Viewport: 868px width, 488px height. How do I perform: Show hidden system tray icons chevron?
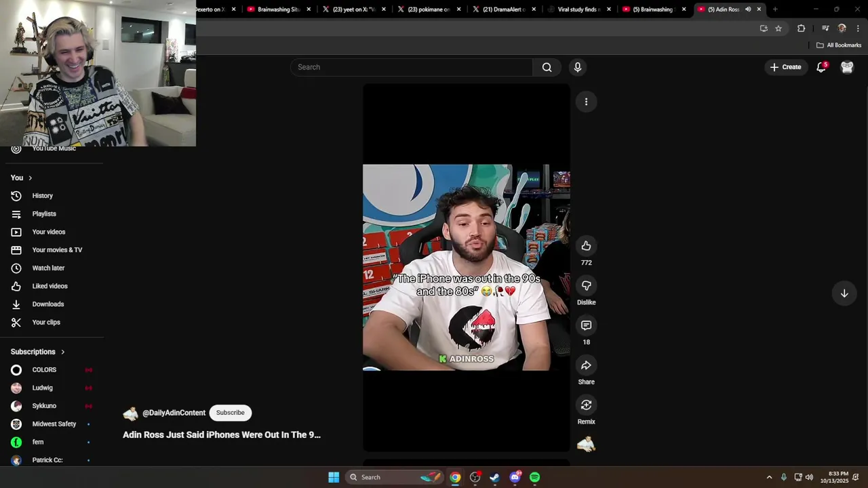pyautogui.click(x=769, y=477)
